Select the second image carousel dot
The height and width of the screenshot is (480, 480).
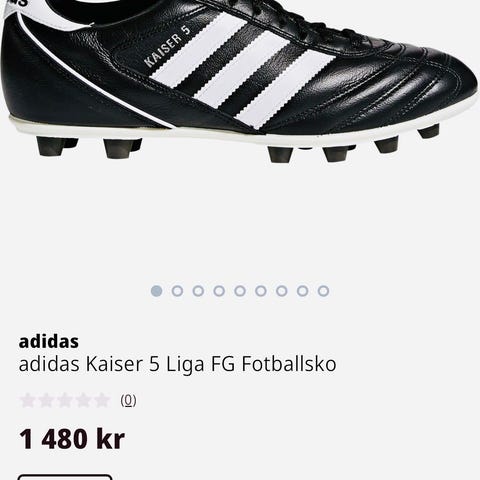coord(177,291)
